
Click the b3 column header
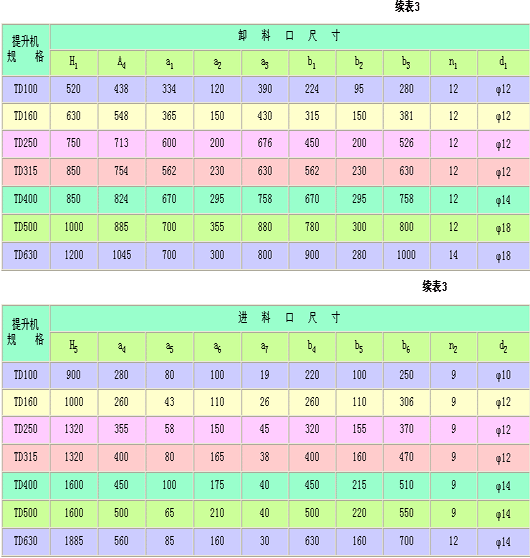(406, 63)
